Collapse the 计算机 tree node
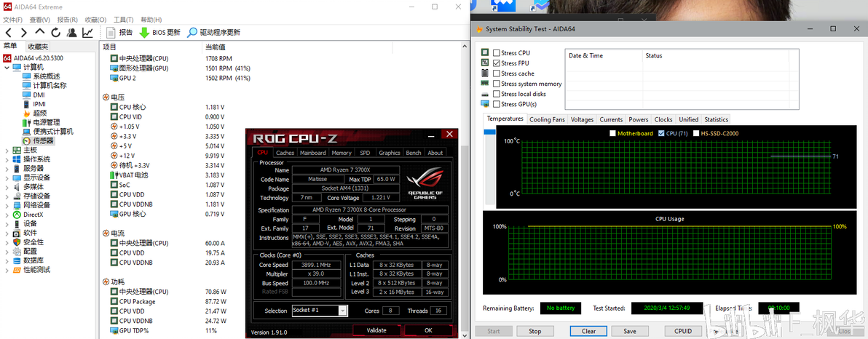The width and height of the screenshot is (868, 339). [x=7, y=68]
